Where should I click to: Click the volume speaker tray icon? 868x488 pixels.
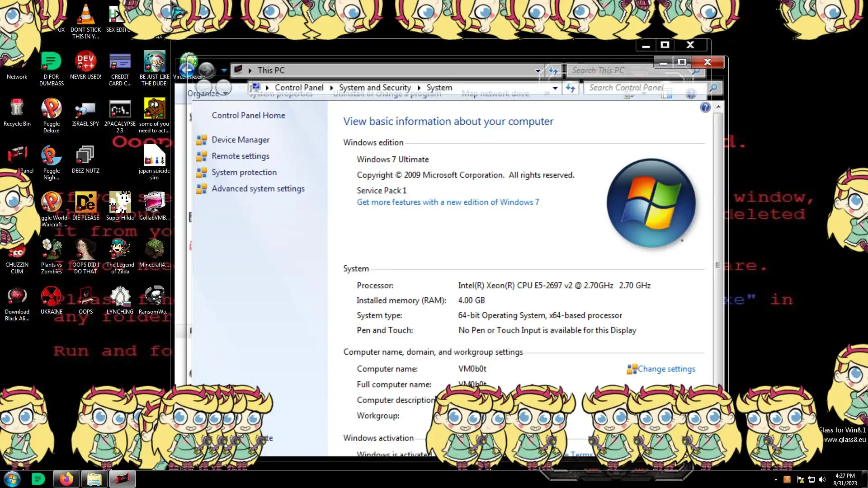point(822,479)
